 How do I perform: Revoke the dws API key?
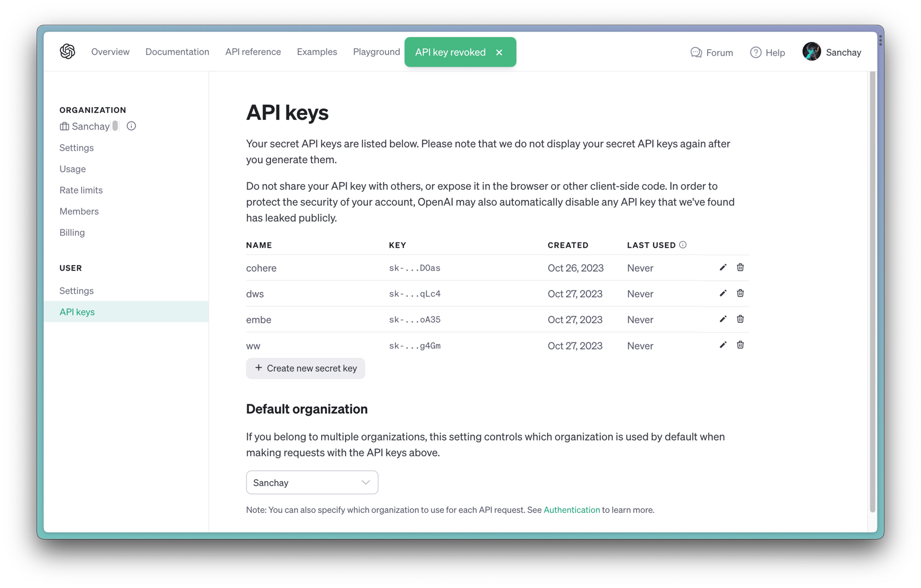click(x=740, y=293)
